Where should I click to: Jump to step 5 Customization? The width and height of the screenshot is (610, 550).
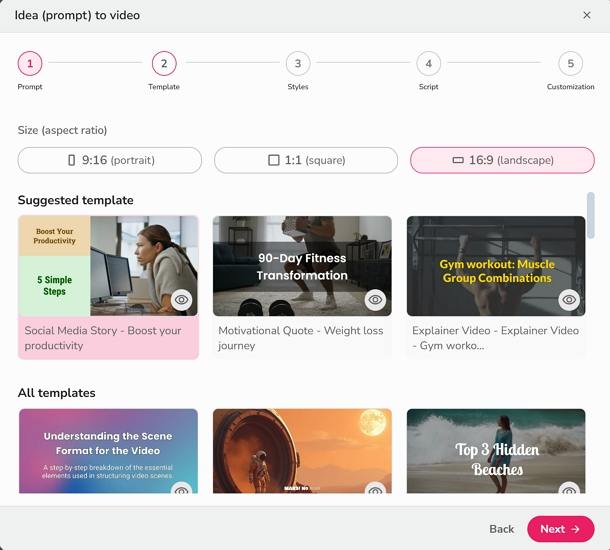pos(570,63)
